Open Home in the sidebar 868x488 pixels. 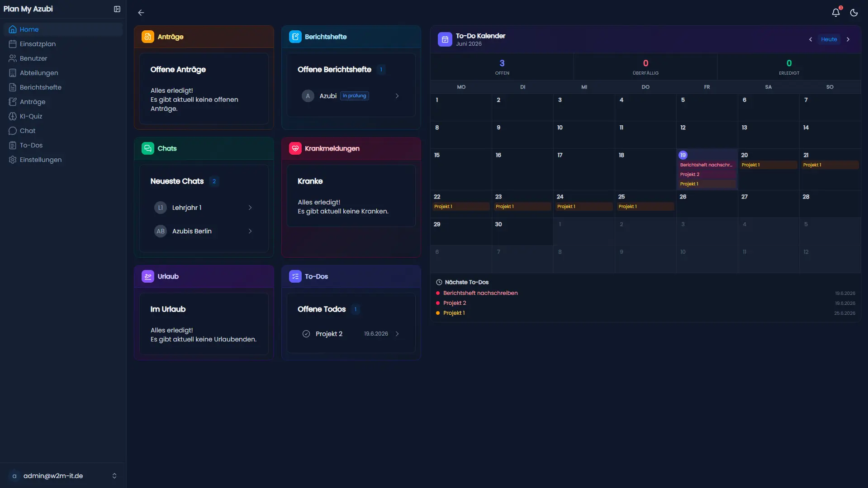[63, 29]
